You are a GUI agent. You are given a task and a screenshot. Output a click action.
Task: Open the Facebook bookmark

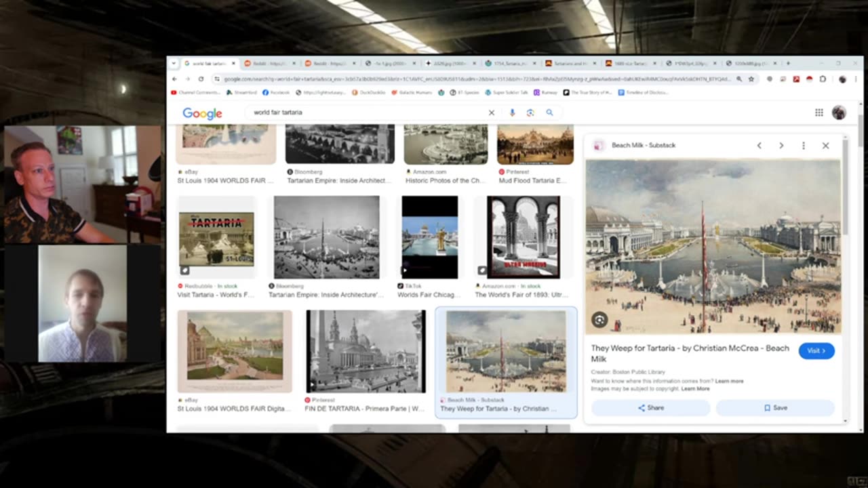click(277, 92)
